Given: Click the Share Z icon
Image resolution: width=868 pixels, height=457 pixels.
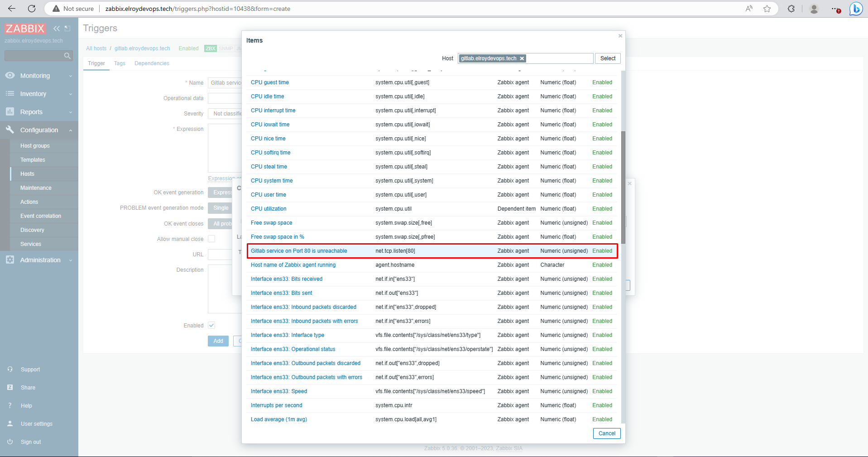Looking at the screenshot, I should point(10,388).
